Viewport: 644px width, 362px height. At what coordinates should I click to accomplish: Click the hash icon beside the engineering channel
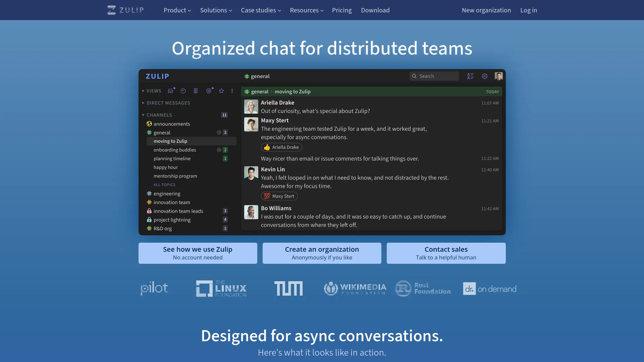pyautogui.click(x=149, y=194)
